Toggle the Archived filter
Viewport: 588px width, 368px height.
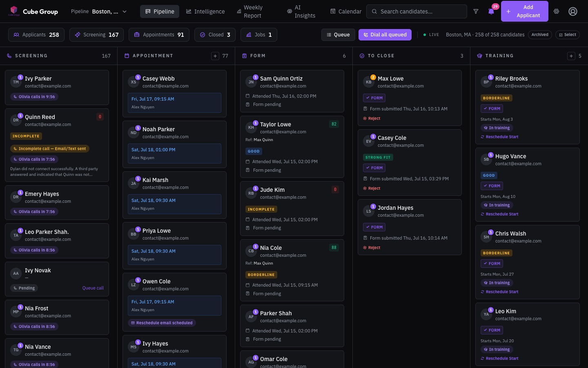540,35
